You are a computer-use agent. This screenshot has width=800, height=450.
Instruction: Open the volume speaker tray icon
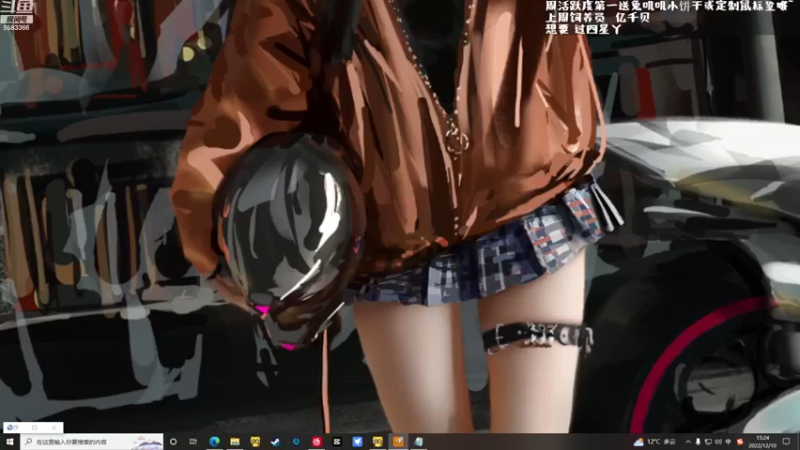[x=718, y=442]
